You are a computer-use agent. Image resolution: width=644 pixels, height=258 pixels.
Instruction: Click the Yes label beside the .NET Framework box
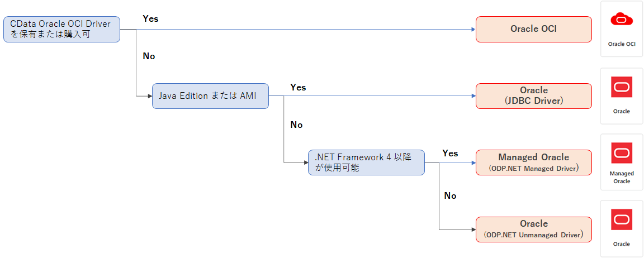pyautogui.click(x=450, y=153)
